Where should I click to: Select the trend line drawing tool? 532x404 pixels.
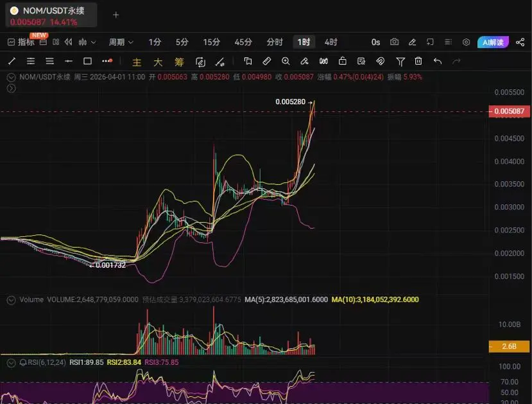[12, 61]
